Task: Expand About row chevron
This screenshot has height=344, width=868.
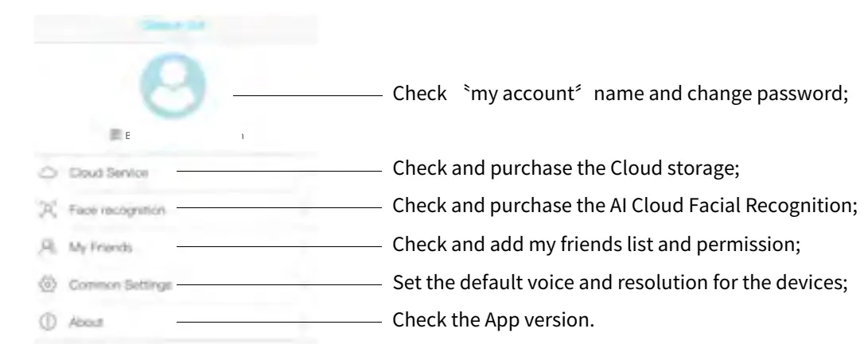Action: pyautogui.click(x=306, y=323)
